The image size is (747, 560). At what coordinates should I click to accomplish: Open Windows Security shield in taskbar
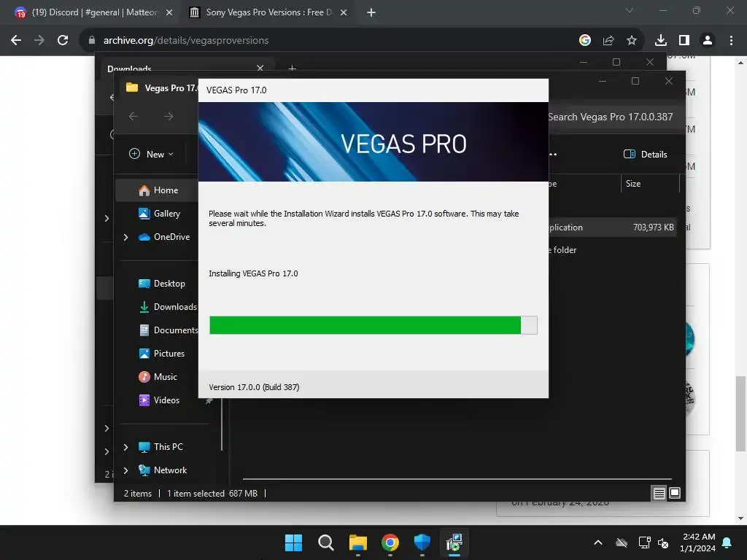click(422, 542)
